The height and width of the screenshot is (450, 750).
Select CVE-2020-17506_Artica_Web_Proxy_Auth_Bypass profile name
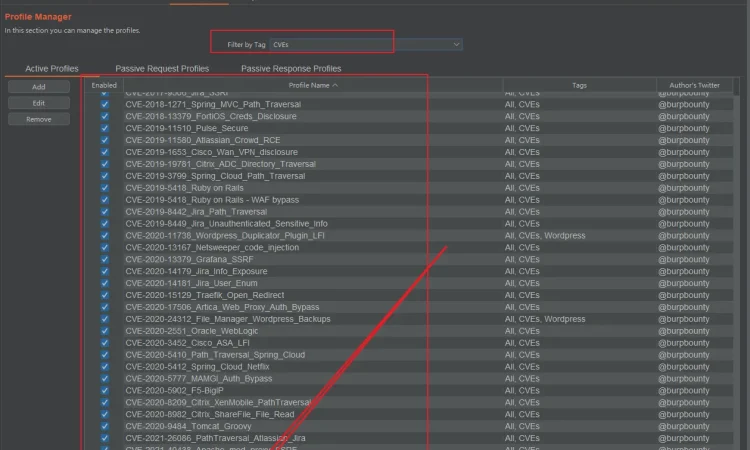click(222, 307)
